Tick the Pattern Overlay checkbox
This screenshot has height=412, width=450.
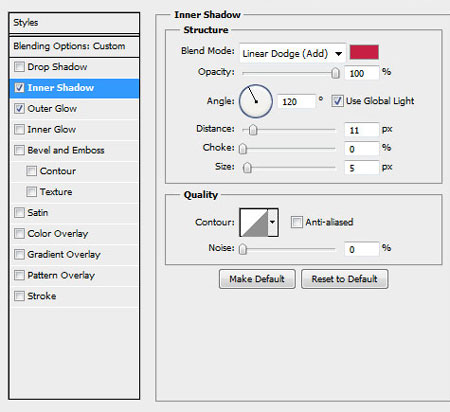19,275
